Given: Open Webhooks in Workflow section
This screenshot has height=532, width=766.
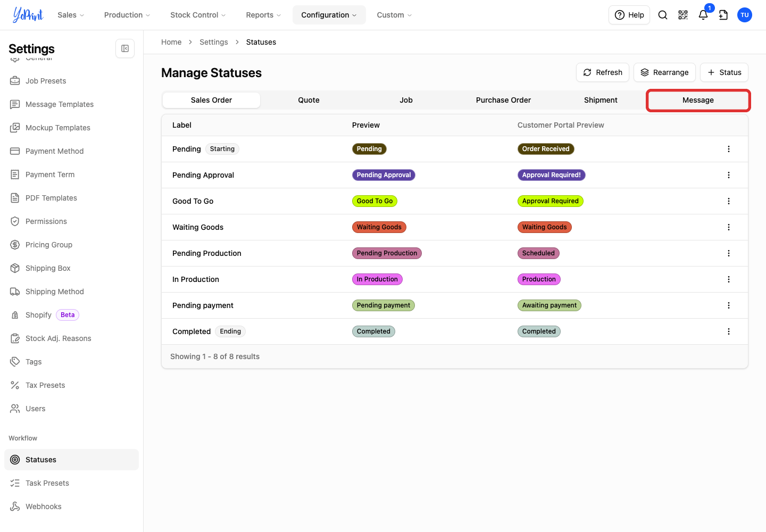Looking at the screenshot, I should (71, 506).
